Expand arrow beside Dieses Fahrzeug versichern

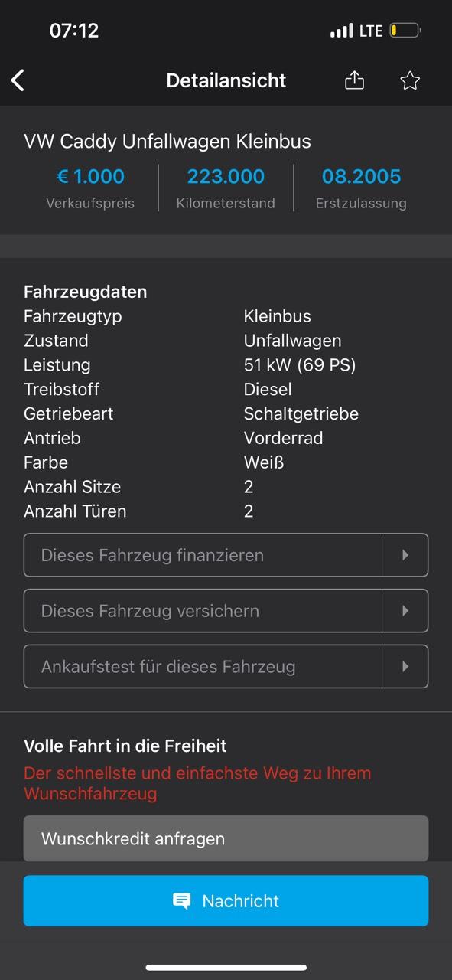click(405, 611)
